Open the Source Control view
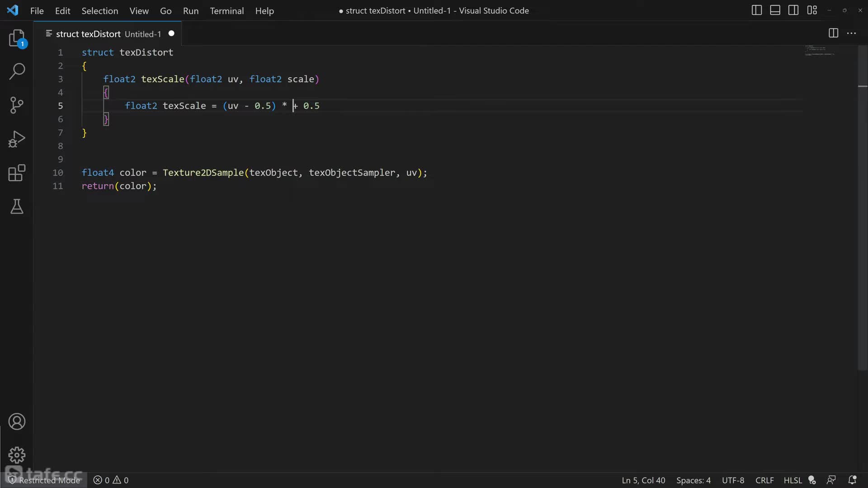 pos(17,105)
